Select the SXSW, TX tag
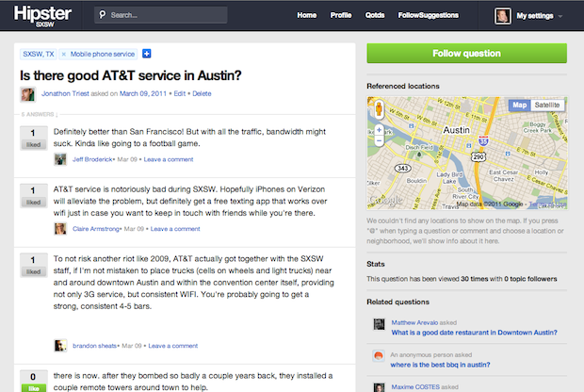This screenshot has height=392, width=584. 39,54
